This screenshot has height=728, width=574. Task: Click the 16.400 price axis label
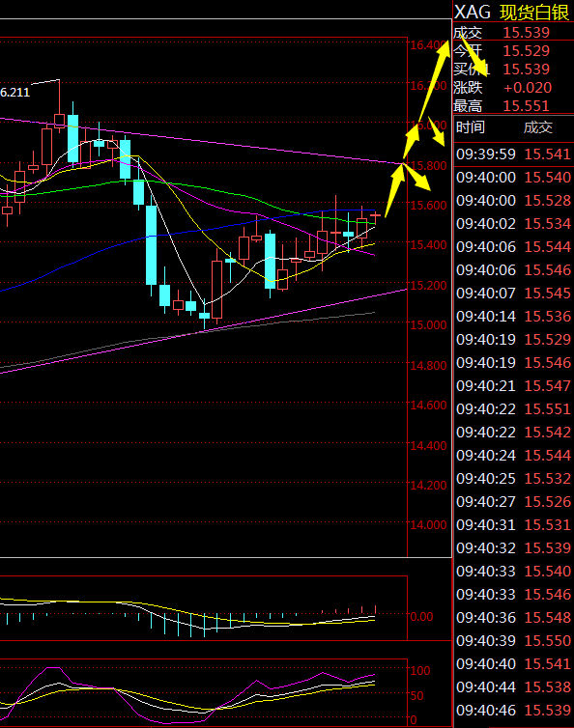(x=427, y=45)
